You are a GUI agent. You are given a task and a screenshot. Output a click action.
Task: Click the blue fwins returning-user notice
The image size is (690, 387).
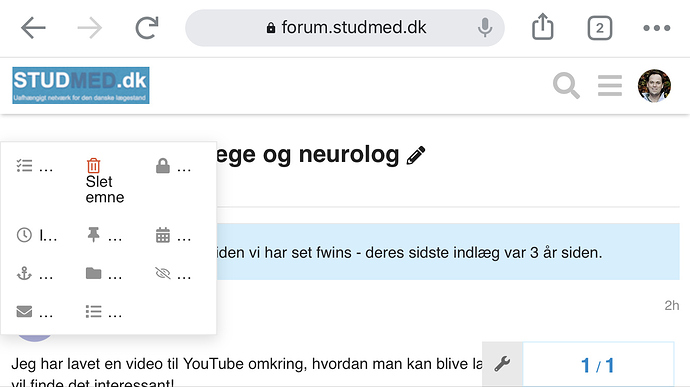point(448,252)
